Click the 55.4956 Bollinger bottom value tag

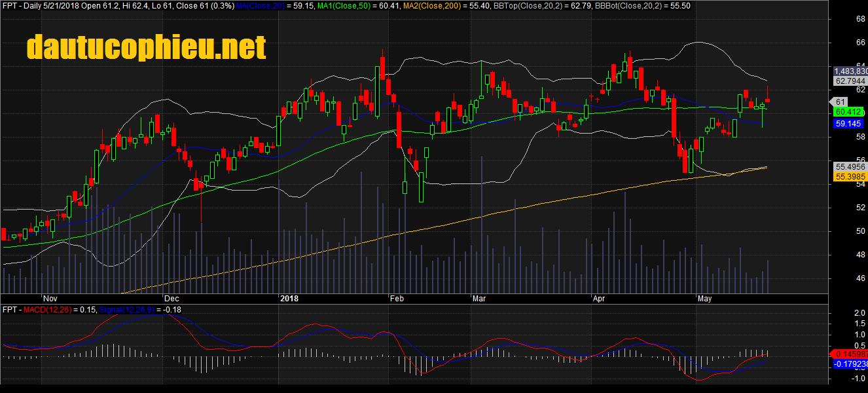tap(850, 167)
